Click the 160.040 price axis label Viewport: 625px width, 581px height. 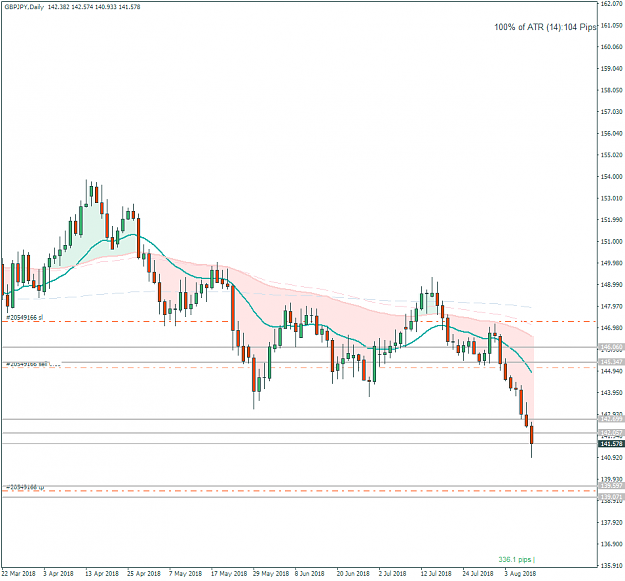click(611, 47)
